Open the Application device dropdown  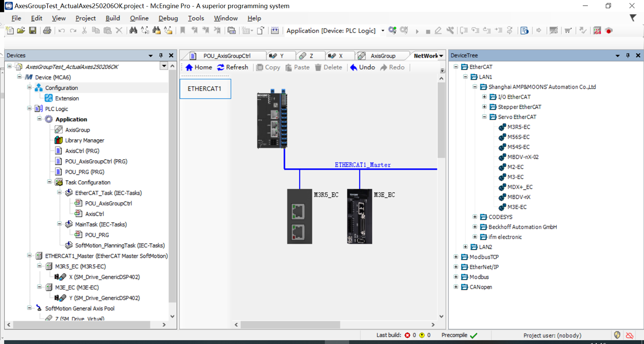point(382,31)
